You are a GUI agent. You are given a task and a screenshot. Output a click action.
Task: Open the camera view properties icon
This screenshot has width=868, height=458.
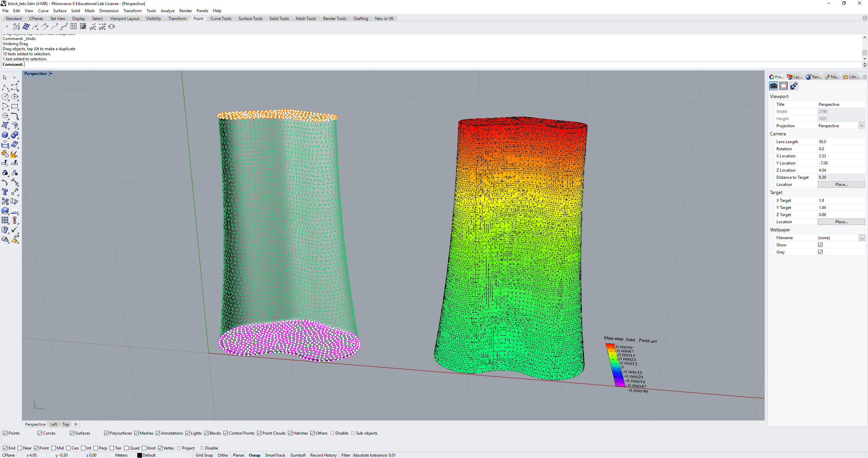pyautogui.click(x=773, y=86)
